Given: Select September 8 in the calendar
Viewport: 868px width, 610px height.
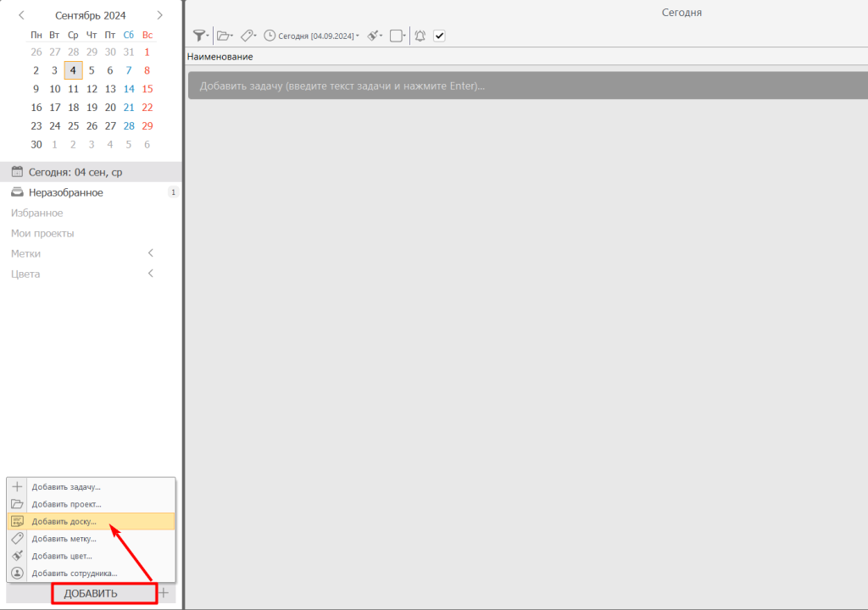Looking at the screenshot, I should click(147, 70).
